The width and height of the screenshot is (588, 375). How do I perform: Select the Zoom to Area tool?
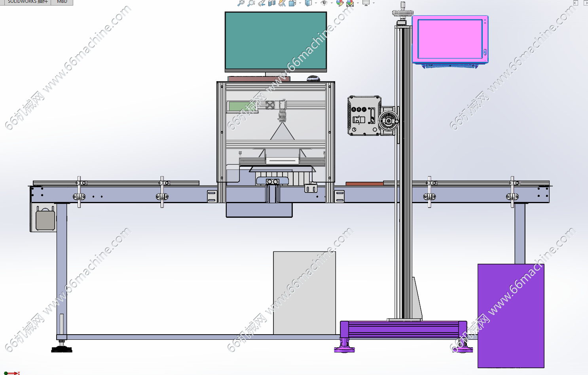pyautogui.click(x=251, y=3)
